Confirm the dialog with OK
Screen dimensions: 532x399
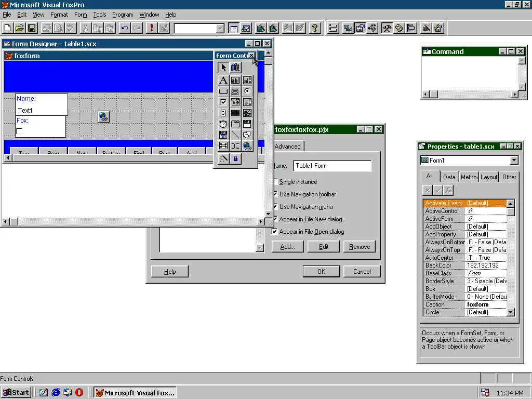pyautogui.click(x=321, y=271)
